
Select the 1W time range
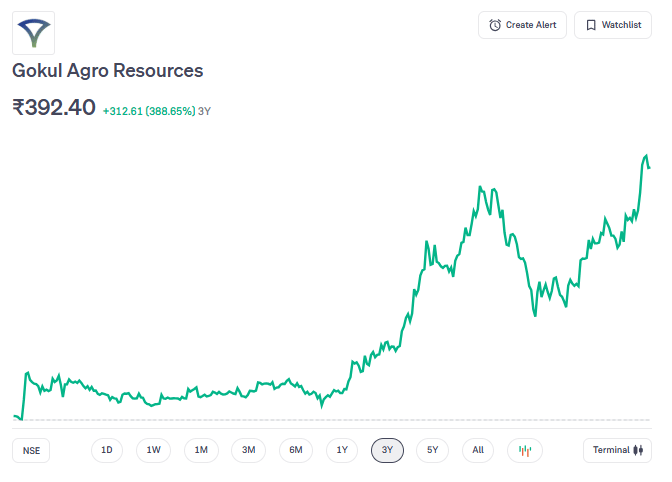[153, 450]
